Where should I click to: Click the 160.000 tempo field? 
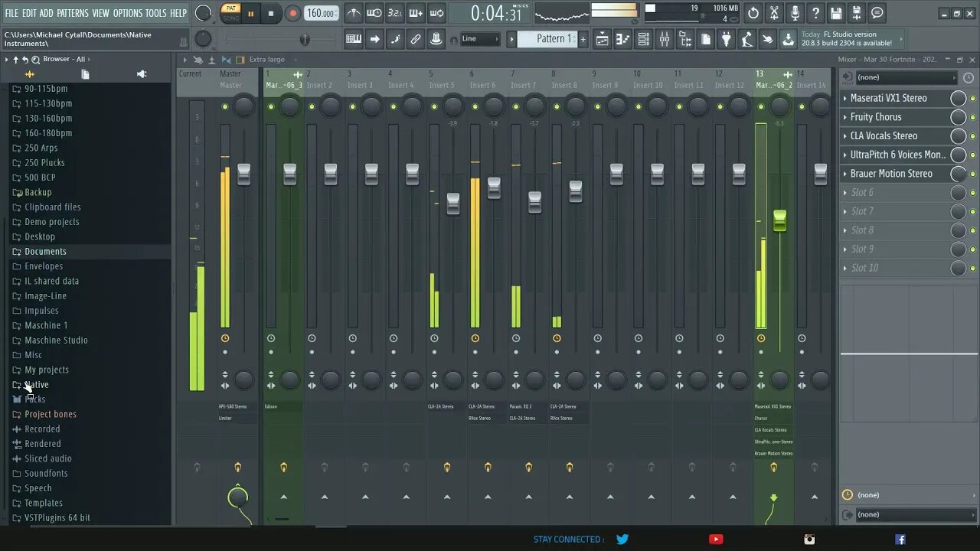(322, 13)
